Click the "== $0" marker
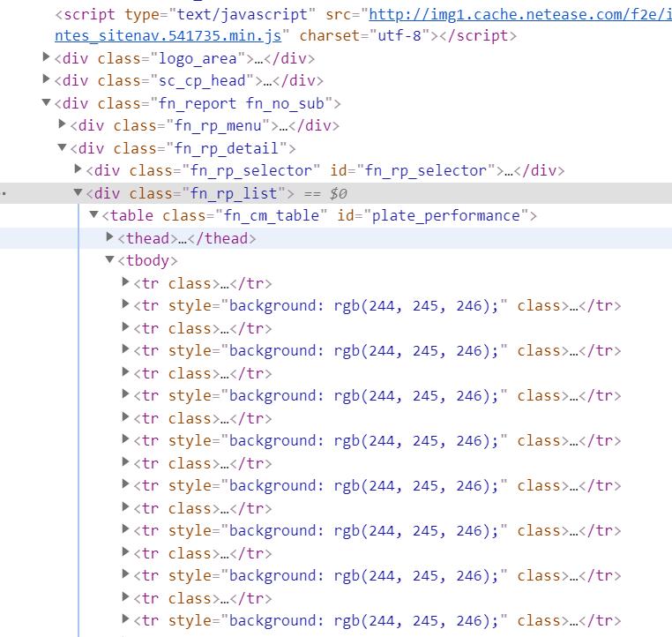 (x=325, y=194)
